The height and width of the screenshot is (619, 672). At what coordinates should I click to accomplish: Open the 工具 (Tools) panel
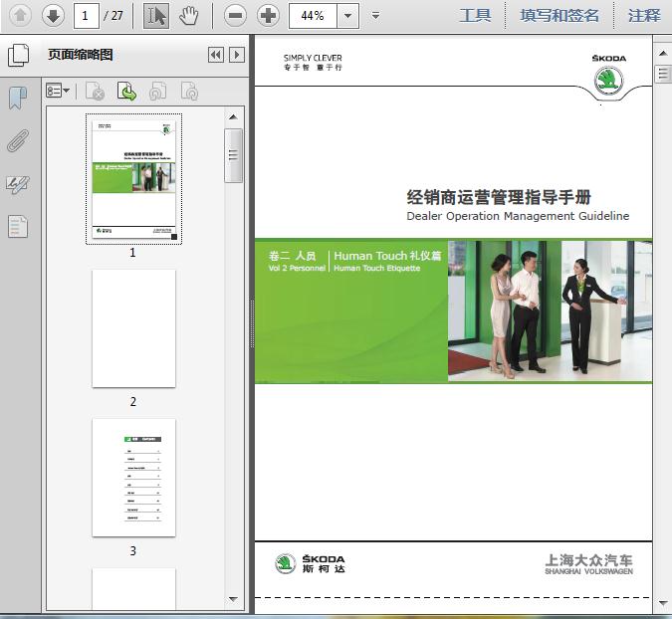point(475,16)
